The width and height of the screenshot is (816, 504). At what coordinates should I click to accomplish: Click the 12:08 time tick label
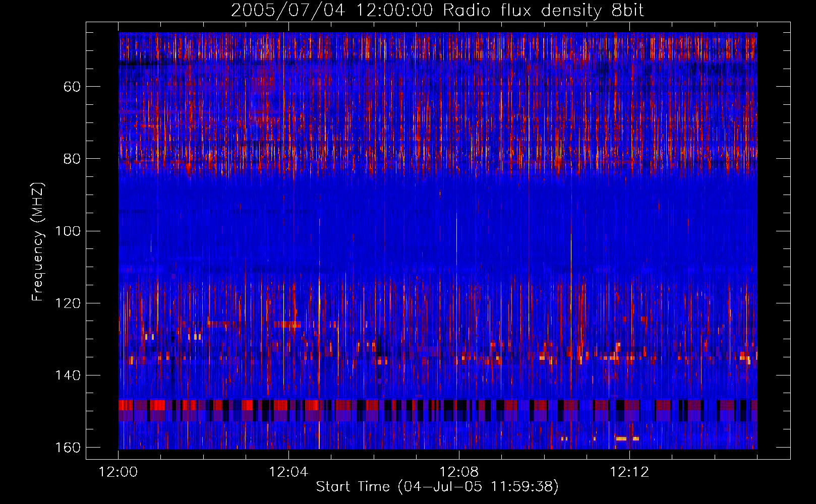pos(459,472)
